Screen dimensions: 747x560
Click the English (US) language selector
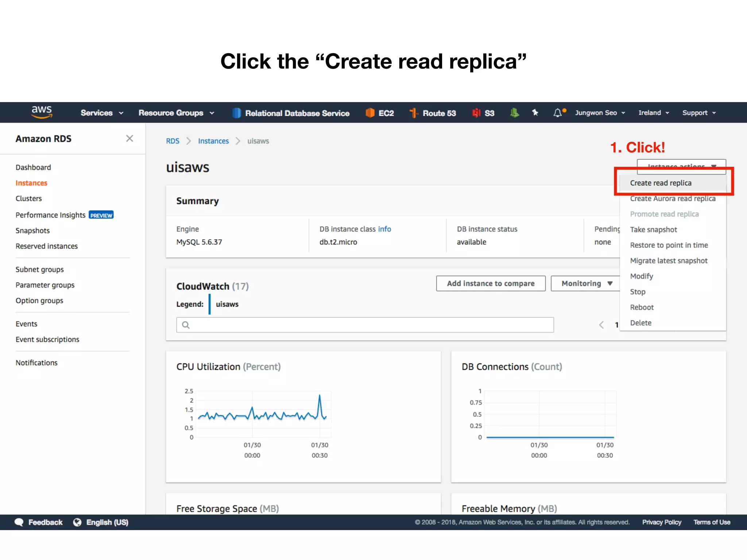pos(101,522)
